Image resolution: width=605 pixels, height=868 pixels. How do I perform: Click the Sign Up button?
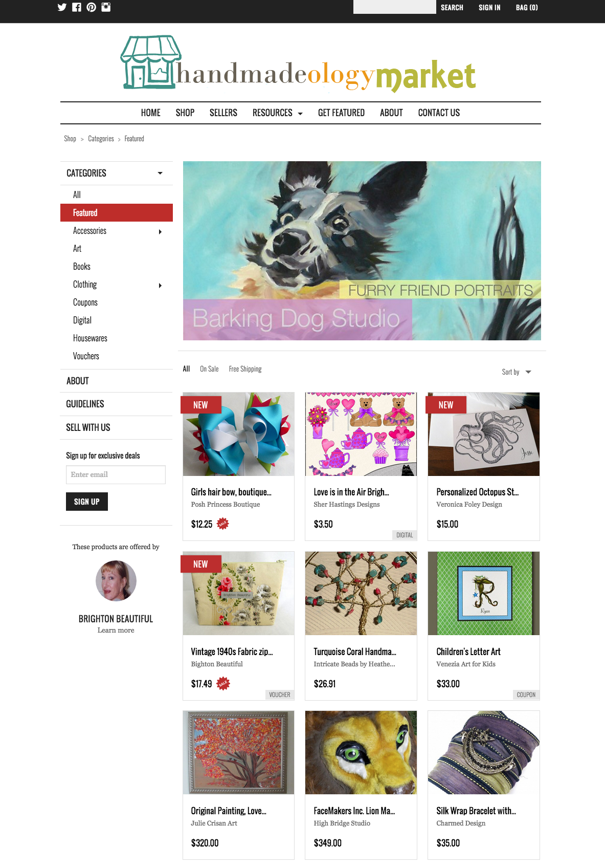click(87, 502)
